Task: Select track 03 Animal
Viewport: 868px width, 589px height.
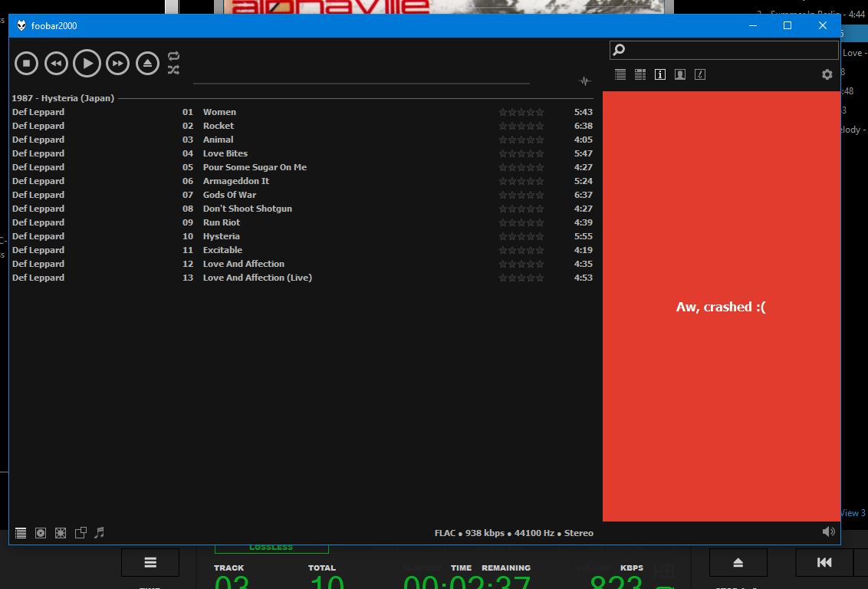Action: 302,140
